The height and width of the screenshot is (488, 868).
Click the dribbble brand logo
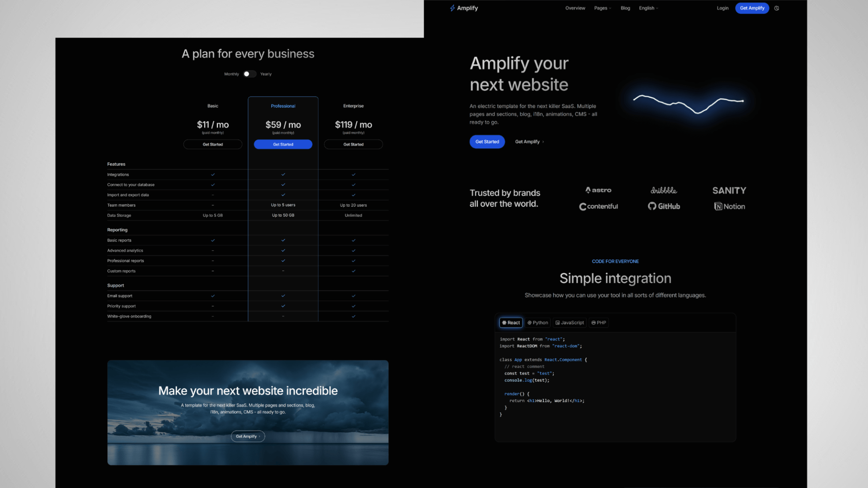tap(664, 190)
